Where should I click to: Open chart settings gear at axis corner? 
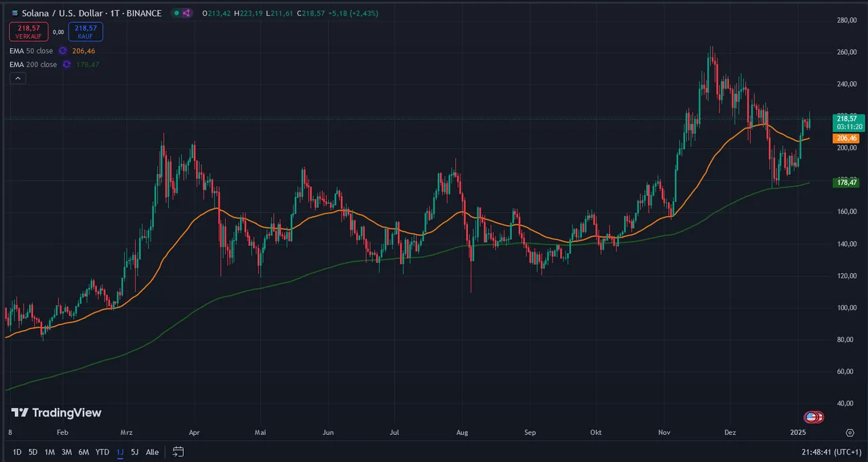[x=850, y=432]
